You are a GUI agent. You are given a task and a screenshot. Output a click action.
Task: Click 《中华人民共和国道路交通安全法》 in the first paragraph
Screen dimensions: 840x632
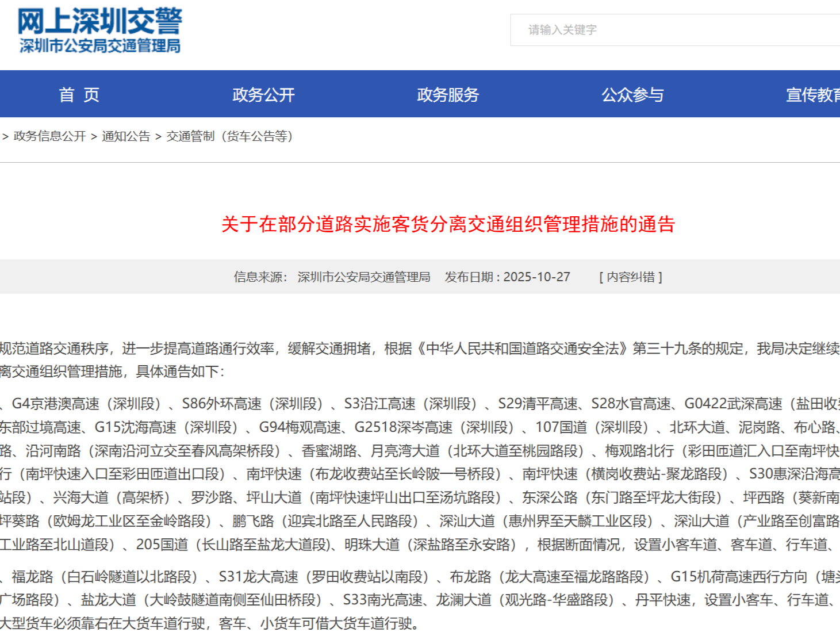tap(522, 348)
